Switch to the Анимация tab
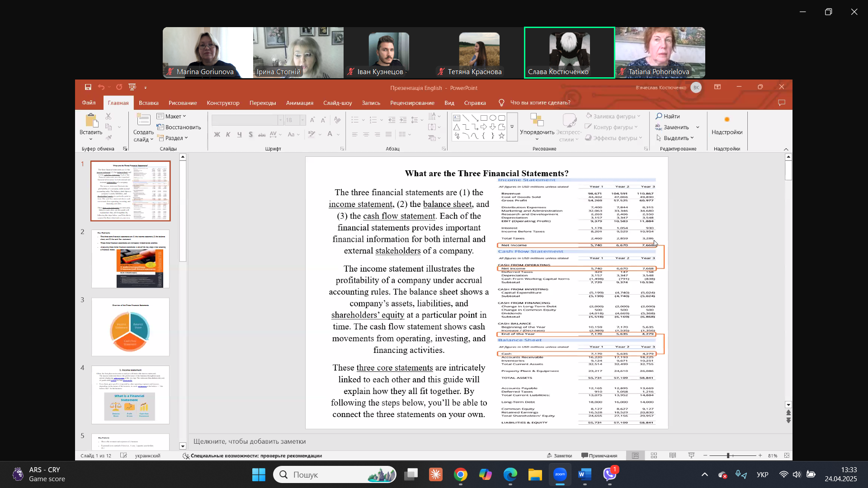Viewport: 868px width, 488px height. [x=299, y=103]
